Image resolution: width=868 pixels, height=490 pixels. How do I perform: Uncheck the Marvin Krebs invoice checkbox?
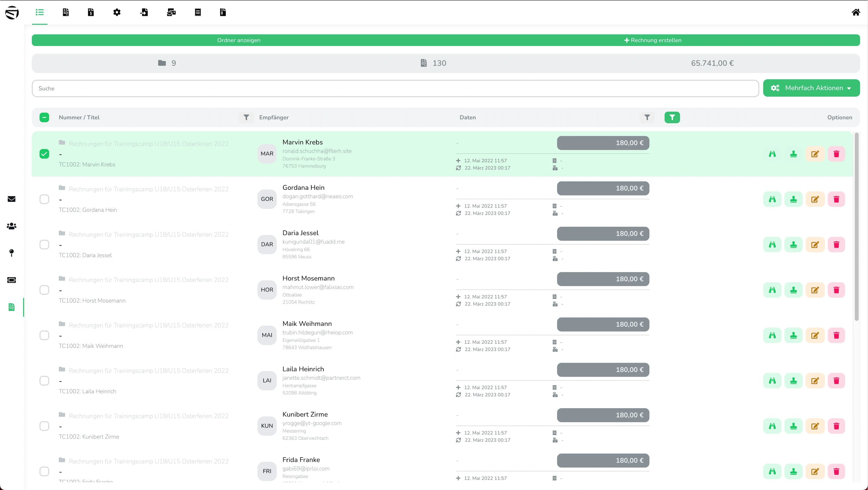44,154
